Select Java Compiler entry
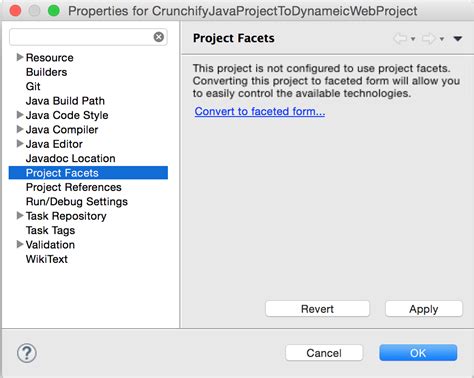The width and height of the screenshot is (474, 378). (x=62, y=129)
